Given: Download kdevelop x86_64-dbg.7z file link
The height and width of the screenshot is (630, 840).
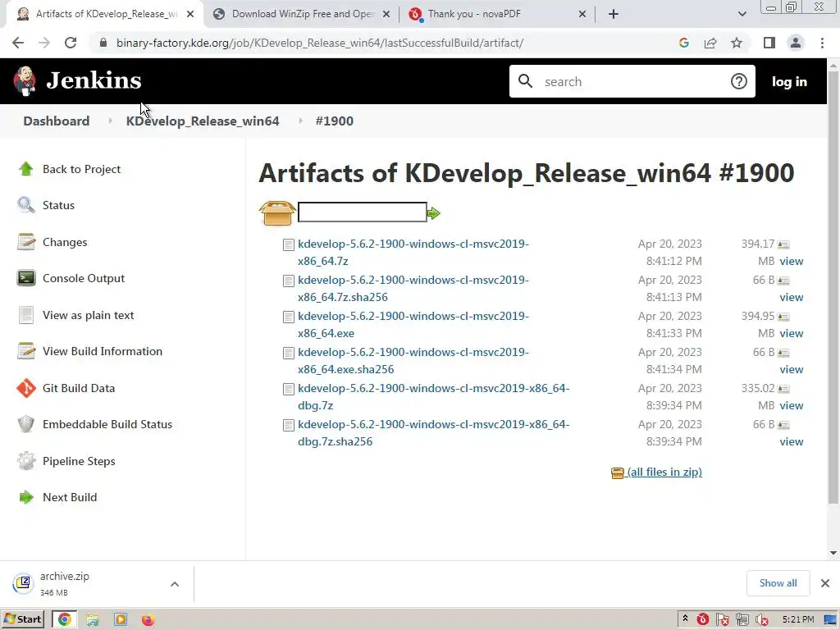Looking at the screenshot, I should [433, 397].
